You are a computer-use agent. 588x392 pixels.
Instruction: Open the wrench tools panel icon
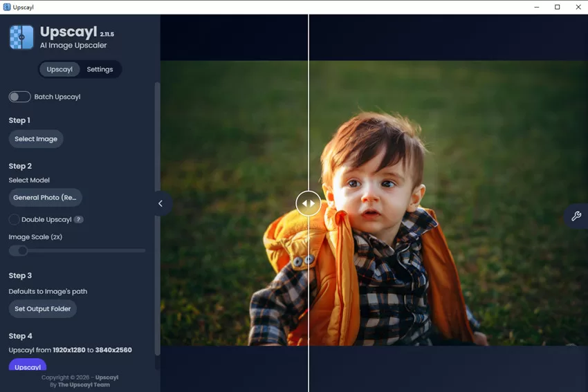point(576,216)
